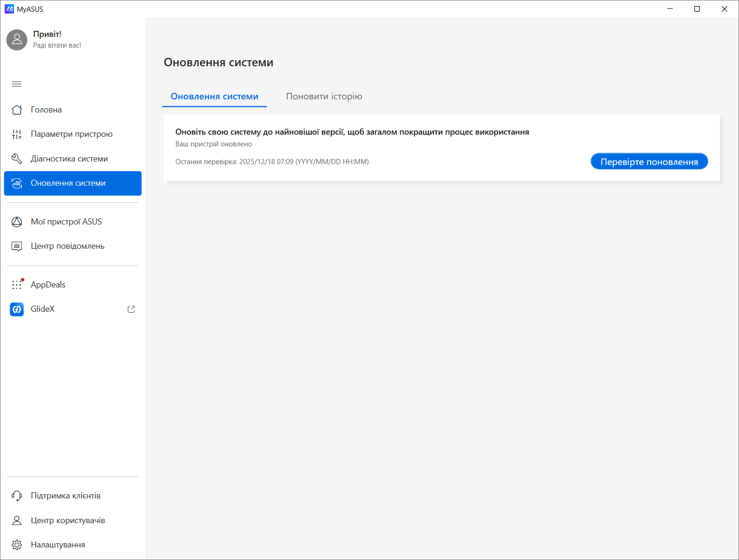
Task: Open the AppDeals grid icon
Action: pos(17,285)
